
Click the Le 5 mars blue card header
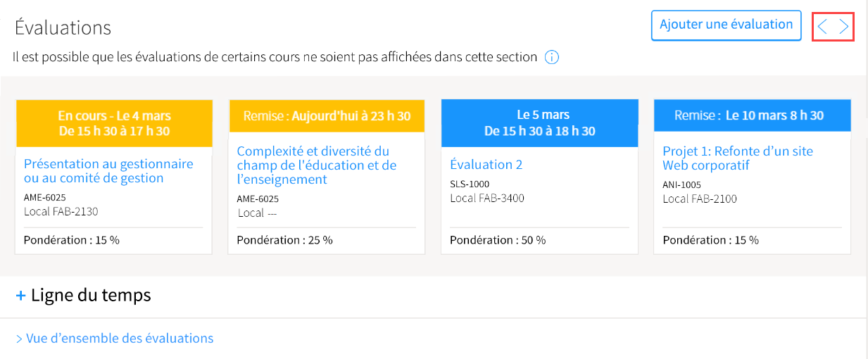click(540, 122)
